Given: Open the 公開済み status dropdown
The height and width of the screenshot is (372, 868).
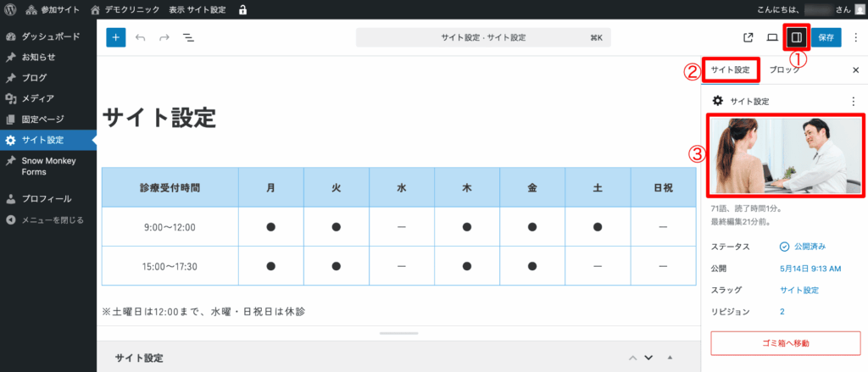Looking at the screenshot, I should point(802,247).
